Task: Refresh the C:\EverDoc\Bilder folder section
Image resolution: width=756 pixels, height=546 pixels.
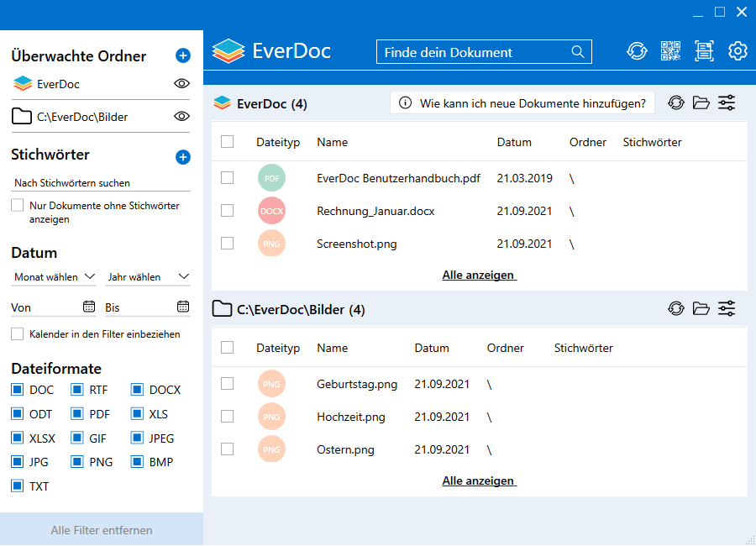Action: coord(676,309)
